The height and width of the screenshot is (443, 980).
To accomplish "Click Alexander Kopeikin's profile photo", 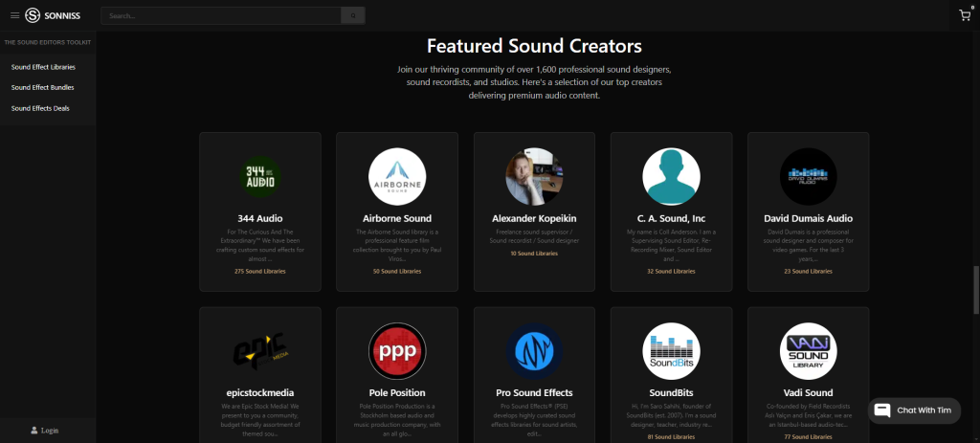I will (534, 177).
